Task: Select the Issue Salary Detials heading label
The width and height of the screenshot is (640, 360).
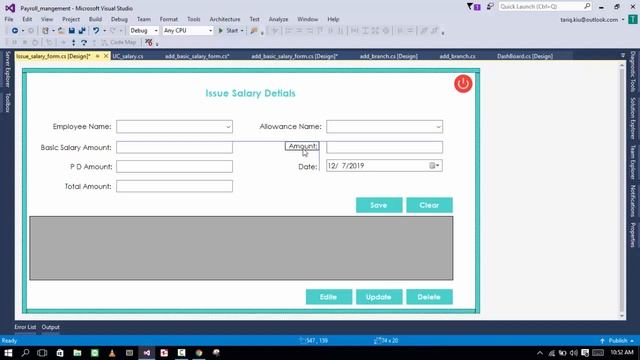Action: (x=250, y=93)
